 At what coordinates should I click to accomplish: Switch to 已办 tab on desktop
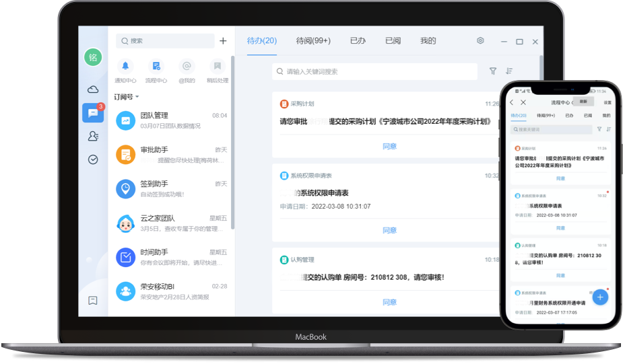(358, 40)
